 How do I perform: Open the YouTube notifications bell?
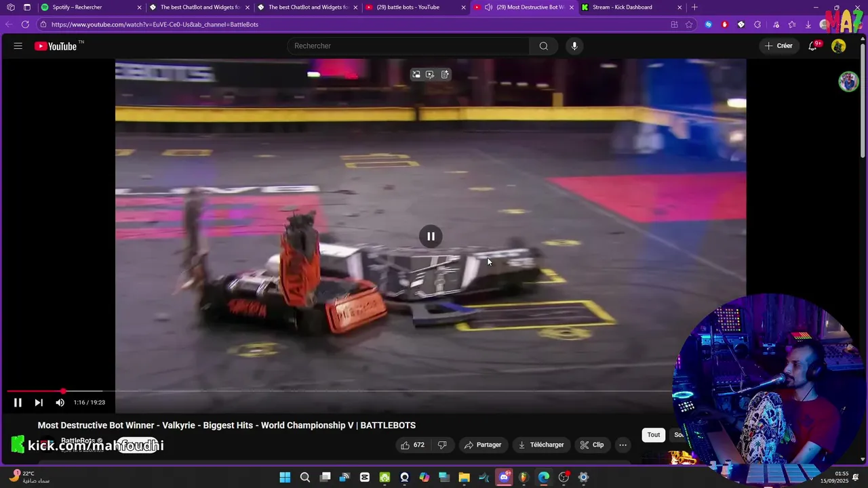[x=813, y=46]
